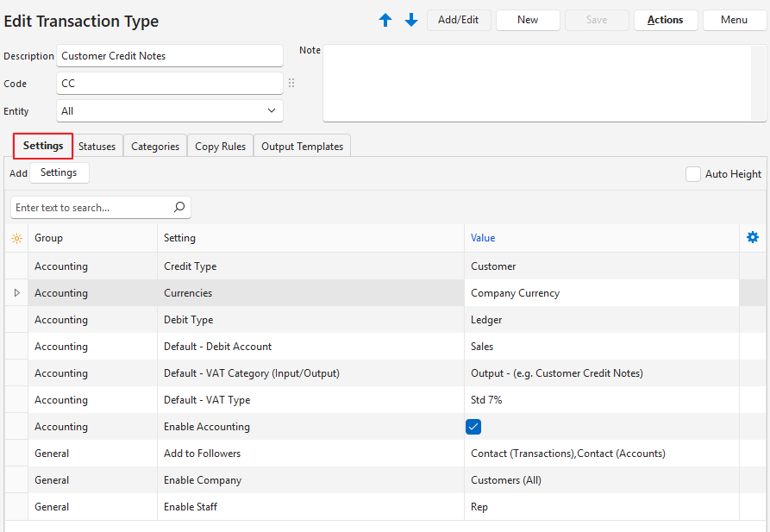Click the Add Settings button

[x=59, y=172]
